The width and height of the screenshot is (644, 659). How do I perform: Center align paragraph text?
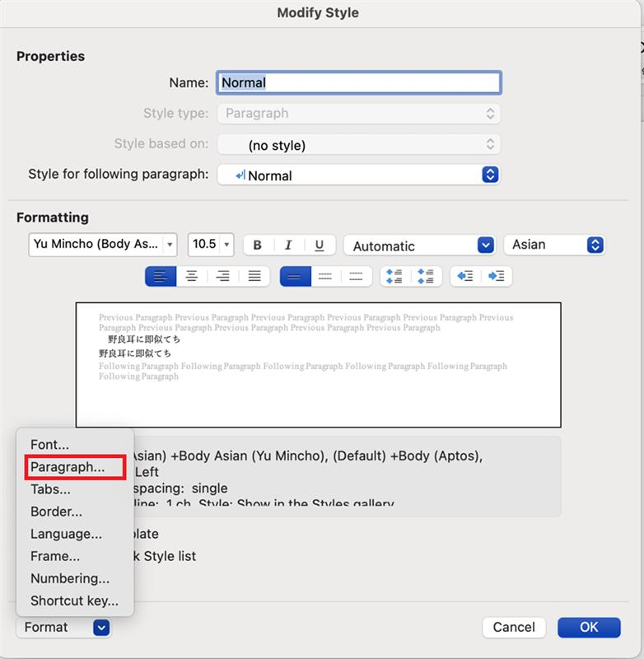click(192, 276)
